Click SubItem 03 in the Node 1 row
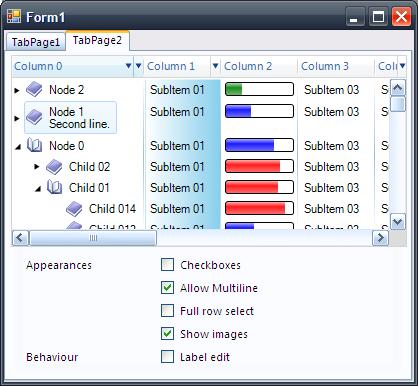 click(x=331, y=112)
